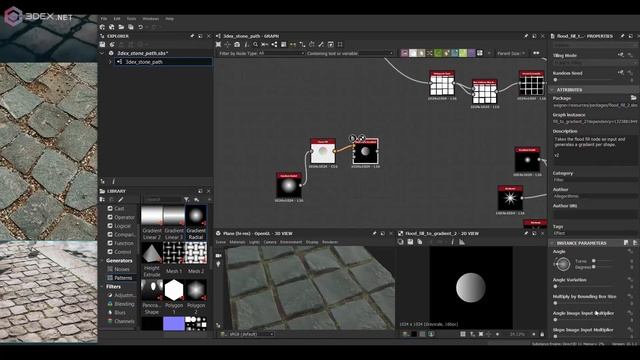Click the open folder icon in main toolbar
Image resolution: width=640 pixels, height=360 pixels.
coord(121,27)
